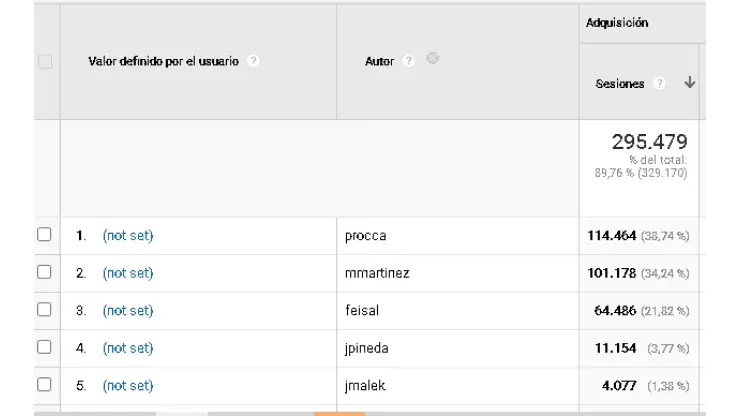Toggle the select-all checkbox in table header
The image size is (740, 416).
click(44, 62)
